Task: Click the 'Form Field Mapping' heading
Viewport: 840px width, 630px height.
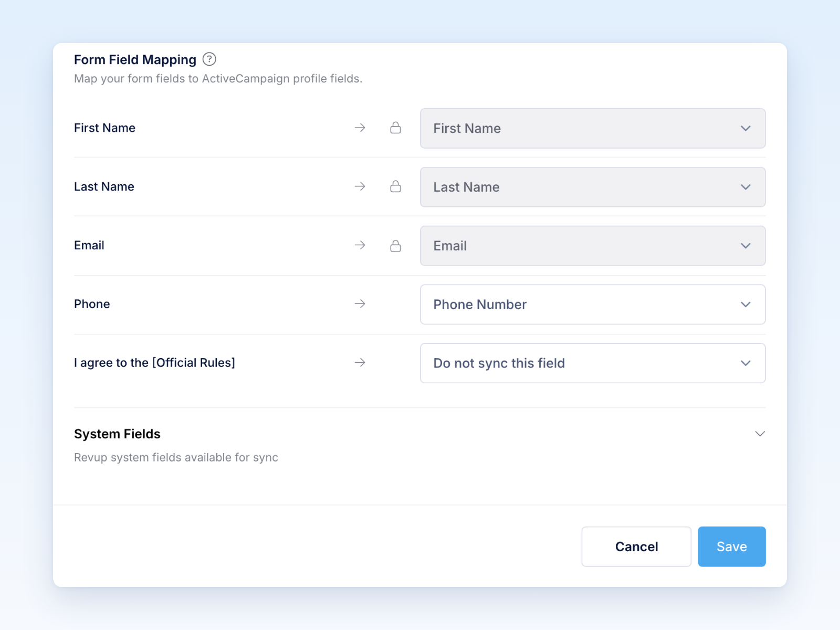Action: click(x=135, y=60)
